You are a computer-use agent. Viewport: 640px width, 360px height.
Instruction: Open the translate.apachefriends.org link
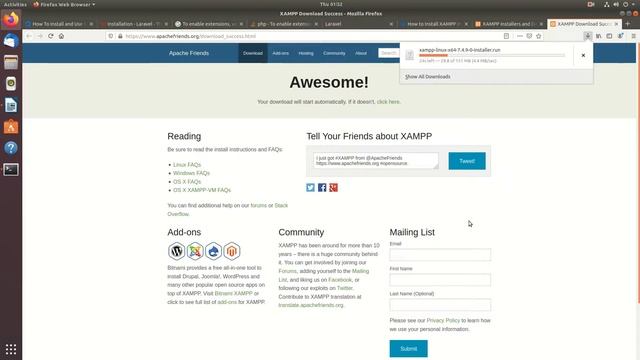(x=311, y=305)
